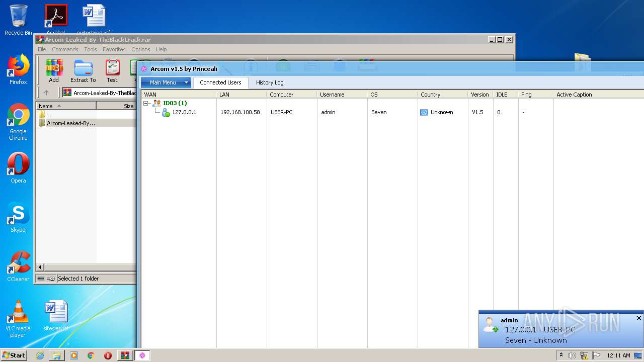Open the WinRAR Favorites menu
This screenshot has width=644, height=362.
[x=114, y=49]
